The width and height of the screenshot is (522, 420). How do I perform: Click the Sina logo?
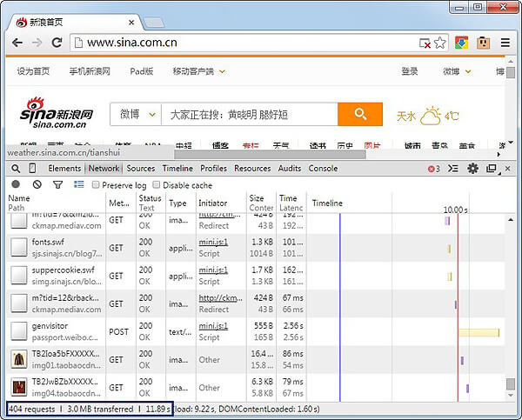57,113
